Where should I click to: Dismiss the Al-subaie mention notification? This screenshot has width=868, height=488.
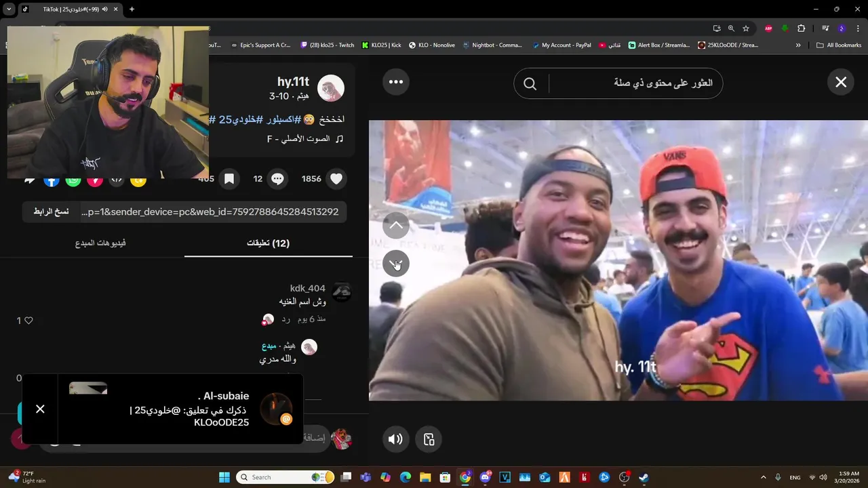pyautogui.click(x=40, y=409)
